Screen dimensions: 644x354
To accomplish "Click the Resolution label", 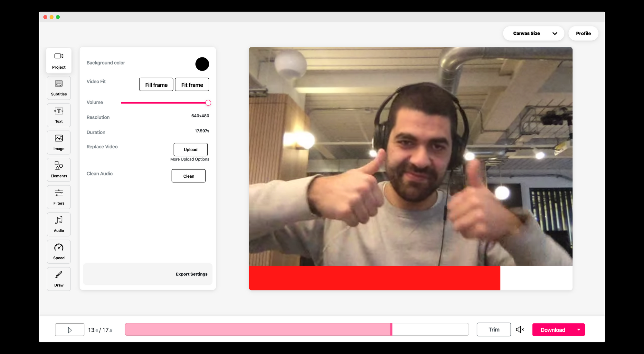I will 98,117.
